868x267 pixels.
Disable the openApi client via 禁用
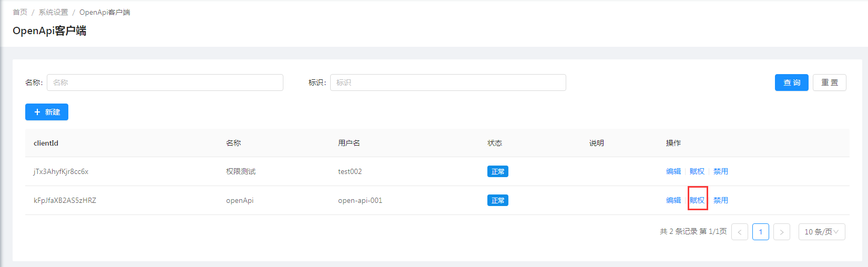pyautogui.click(x=720, y=200)
